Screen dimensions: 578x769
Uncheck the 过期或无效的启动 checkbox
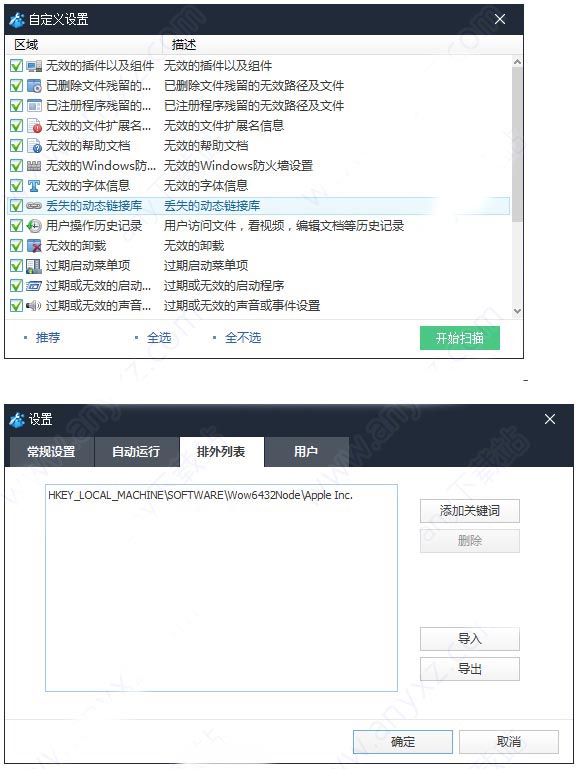tap(16, 285)
